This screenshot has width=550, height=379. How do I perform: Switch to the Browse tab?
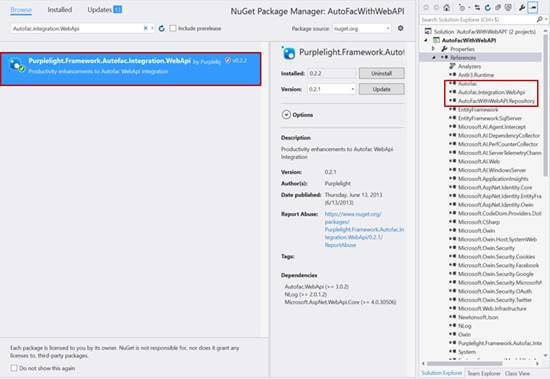coord(21,10)
